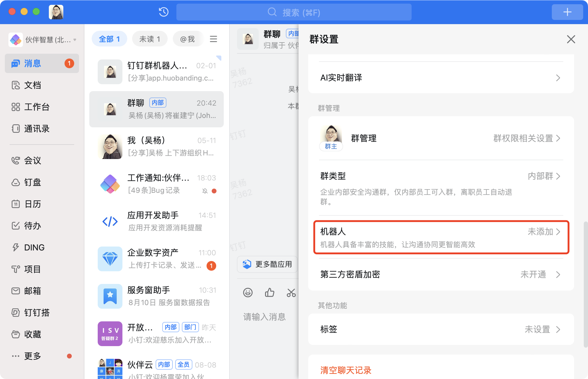Open 收藏 in the sidebar
The image size is (588, 379).
[42, 334]
